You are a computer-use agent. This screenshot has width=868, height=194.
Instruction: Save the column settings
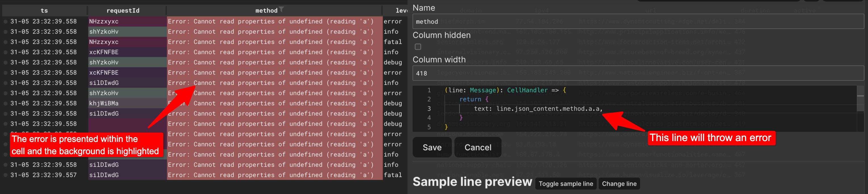click(432, 147)
